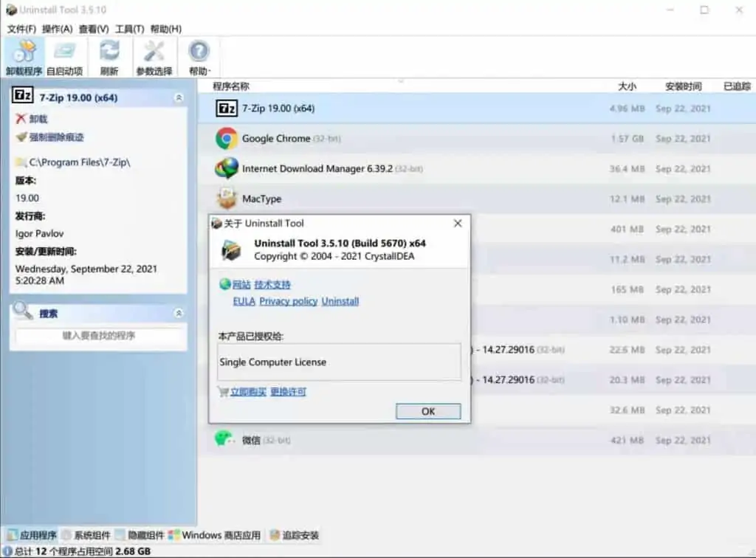
Task: Collapse the search panel chevron
Action: (x=179, y=313)
